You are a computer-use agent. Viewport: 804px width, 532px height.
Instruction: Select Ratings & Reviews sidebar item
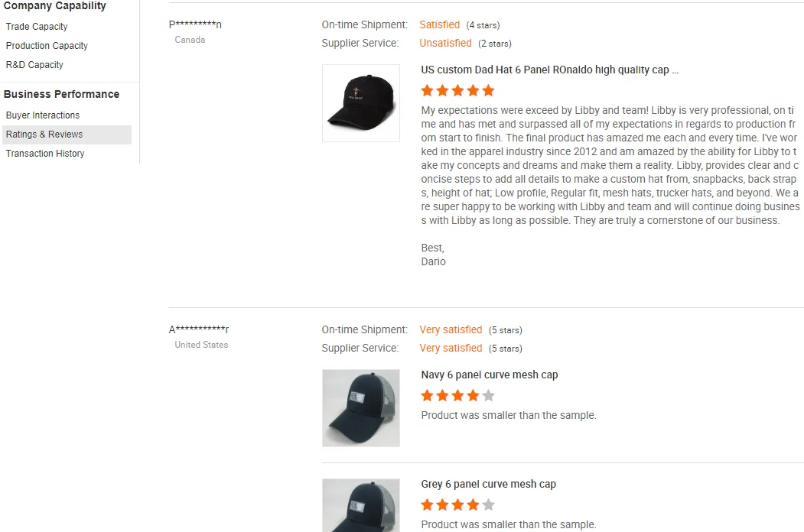coord(67,135)
